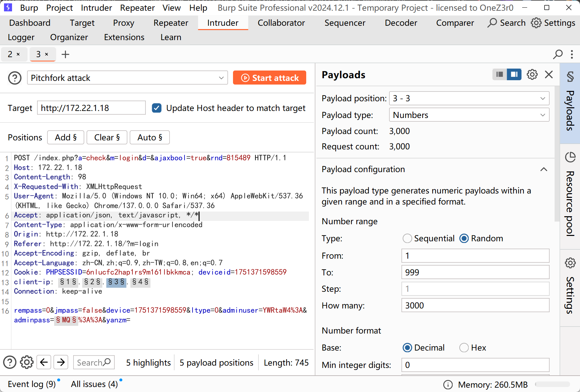
Task: Click the help icon beside attack type
Action: pos(15,78)
